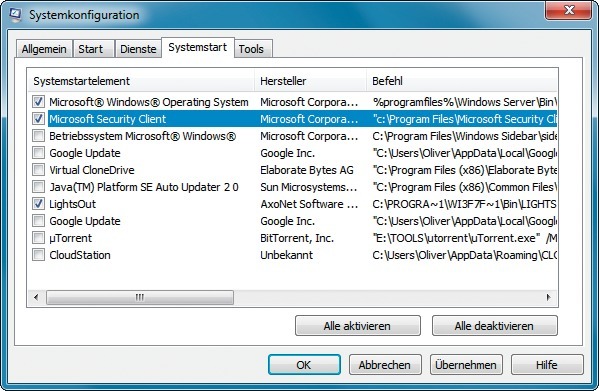Uncheck the Microsoft Security Client checkbox
The height and width of the screenshot is (391, 599).
(38, 119)
